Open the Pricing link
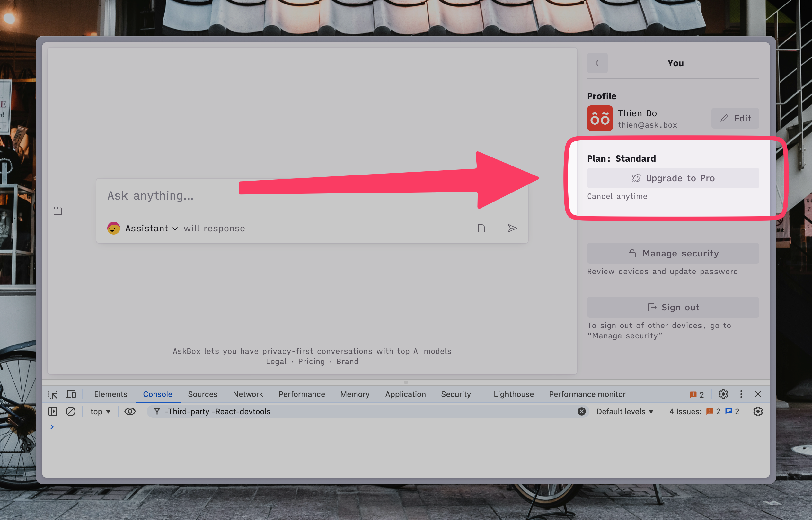812x520 pixels. (x=311, y=361)
